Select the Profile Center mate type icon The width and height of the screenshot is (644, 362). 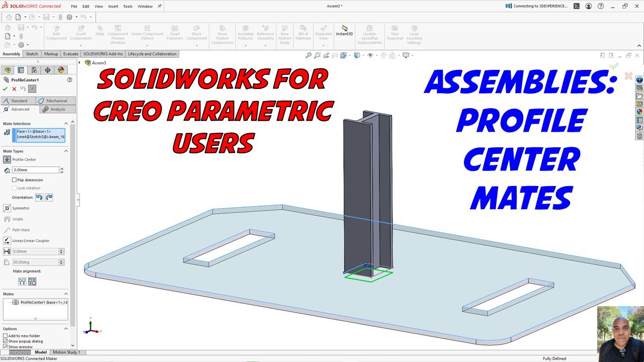pyautogui.click(x=7, y=159)
